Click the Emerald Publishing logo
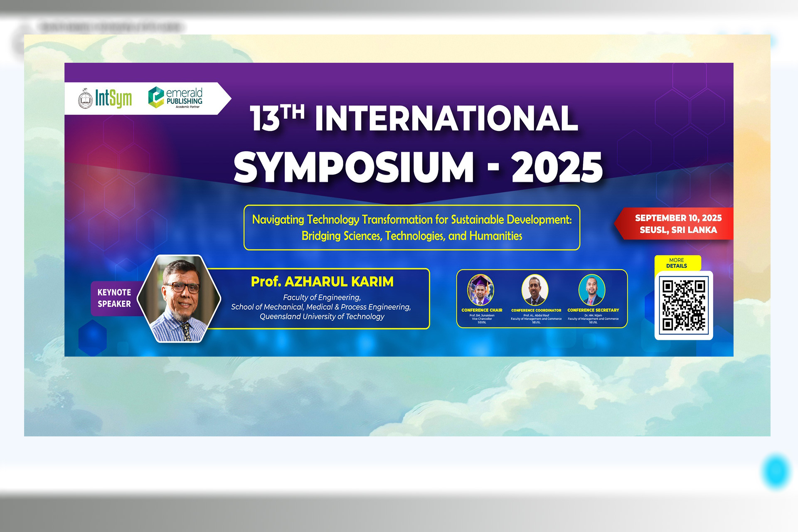This screenshot has width=798, height=532. (175, 98)
